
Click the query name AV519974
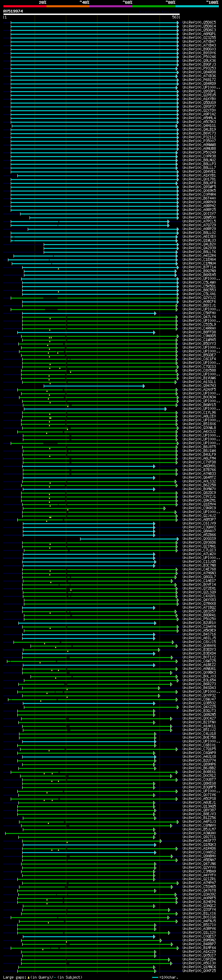click(x=13, y=11)
